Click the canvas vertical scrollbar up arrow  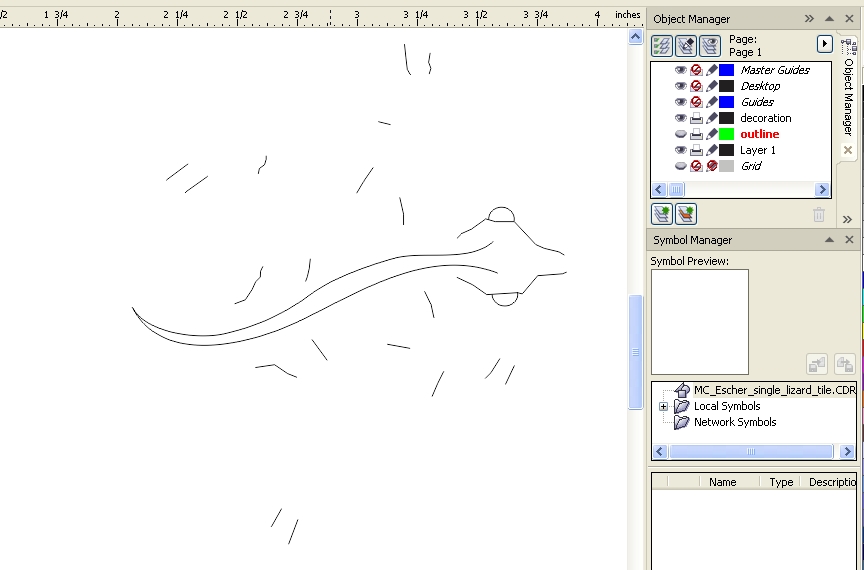pos(635,37)
